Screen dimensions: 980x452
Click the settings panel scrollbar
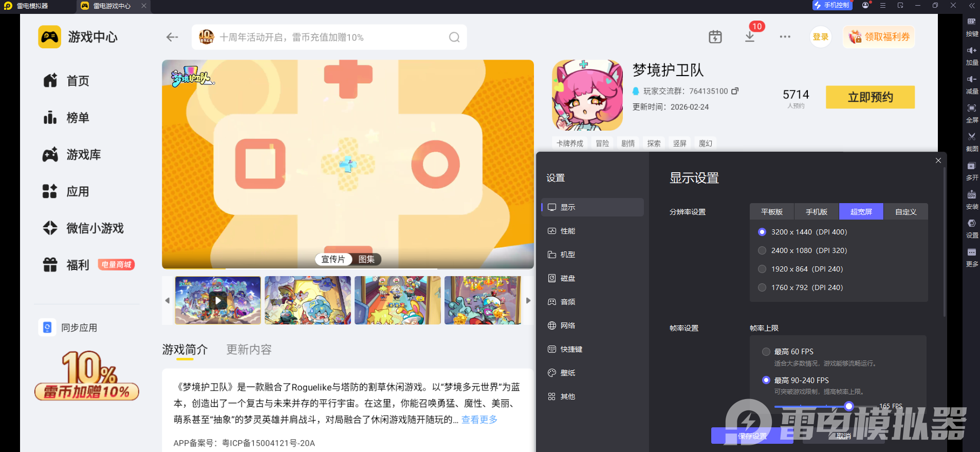pyautogui.click(x=945, y=242)
